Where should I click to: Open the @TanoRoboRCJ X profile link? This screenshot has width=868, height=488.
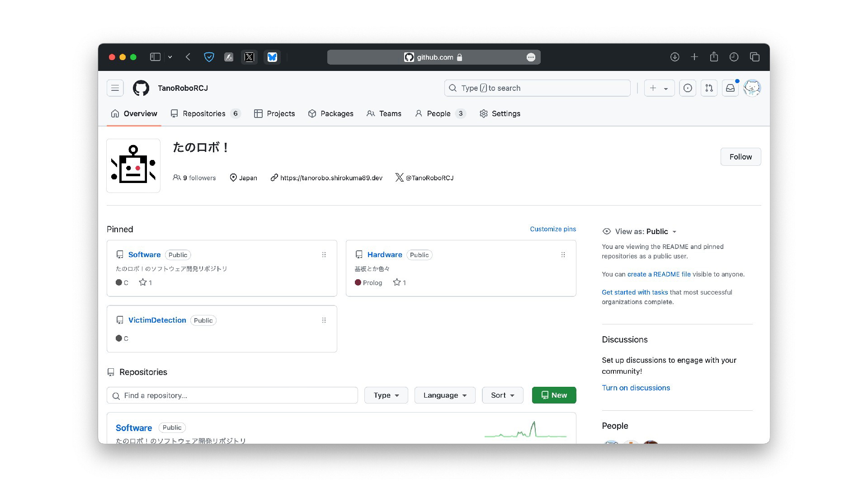tap(429, 178)
